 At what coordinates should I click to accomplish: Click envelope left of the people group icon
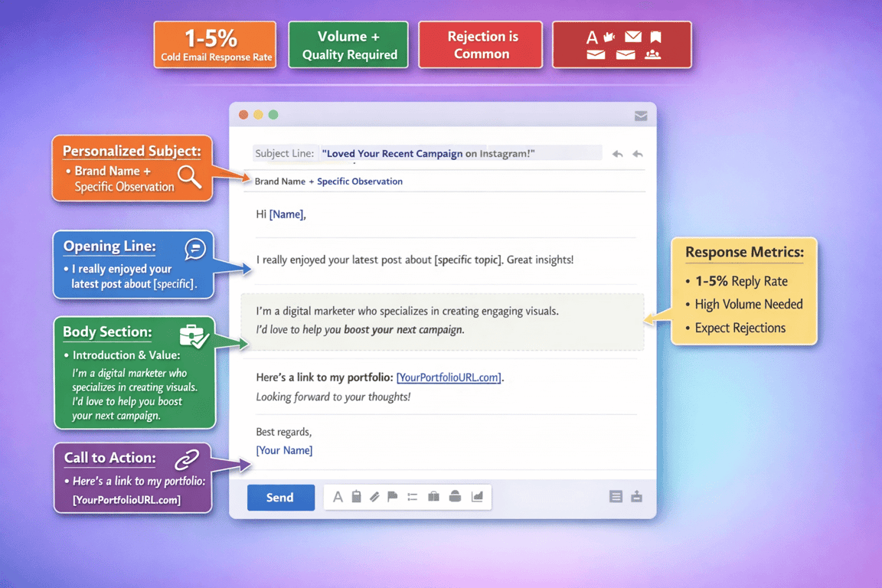(x=626, y=54)
